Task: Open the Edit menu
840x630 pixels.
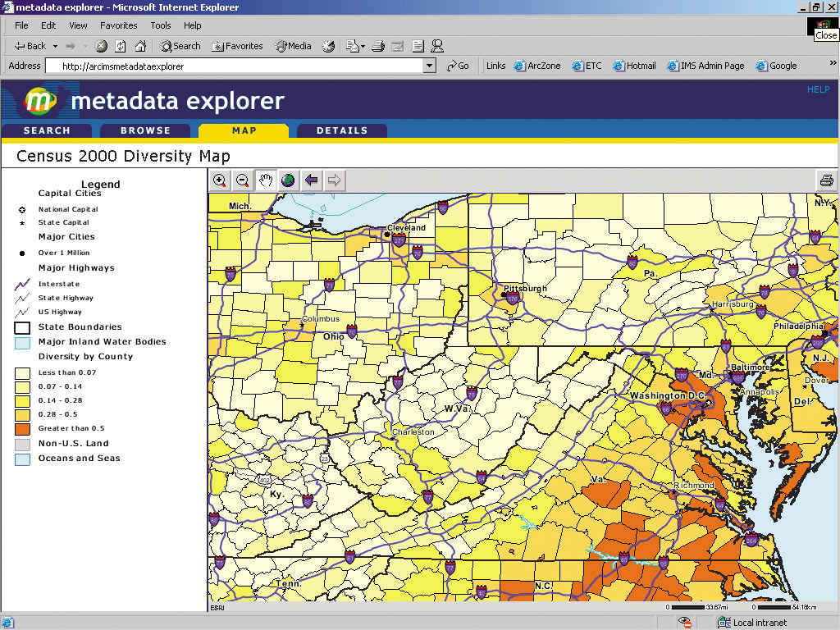Action: 48,25
